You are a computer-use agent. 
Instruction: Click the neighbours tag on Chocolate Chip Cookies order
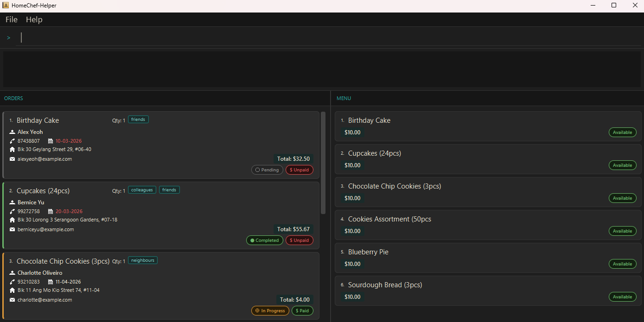pos(142,260)
